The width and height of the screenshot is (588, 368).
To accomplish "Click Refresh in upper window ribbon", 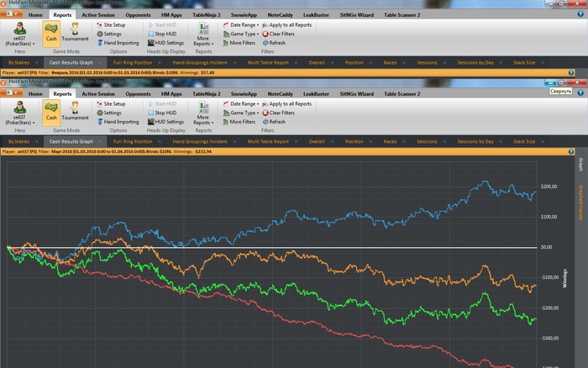I will point(274,43).
